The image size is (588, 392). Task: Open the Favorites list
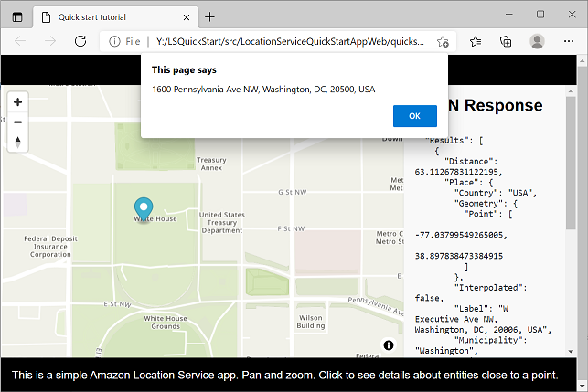[476, 41]
